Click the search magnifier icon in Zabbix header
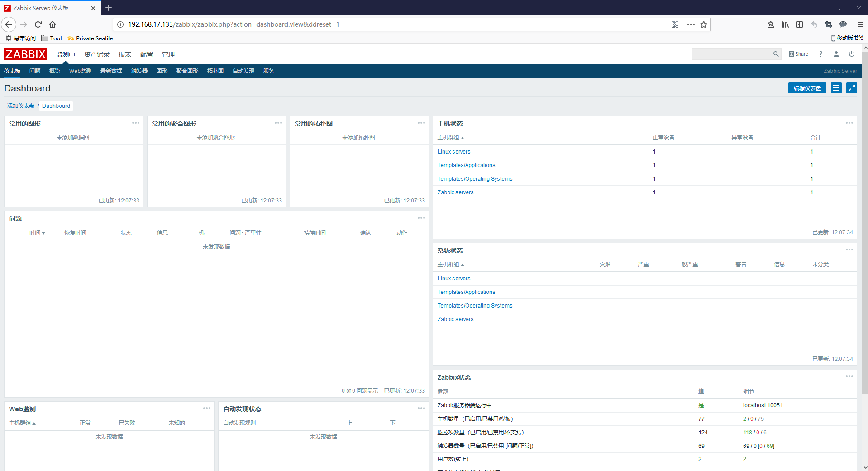Image resolution: width=868 pixels, height=471 pixels. (x=776, y=54)
